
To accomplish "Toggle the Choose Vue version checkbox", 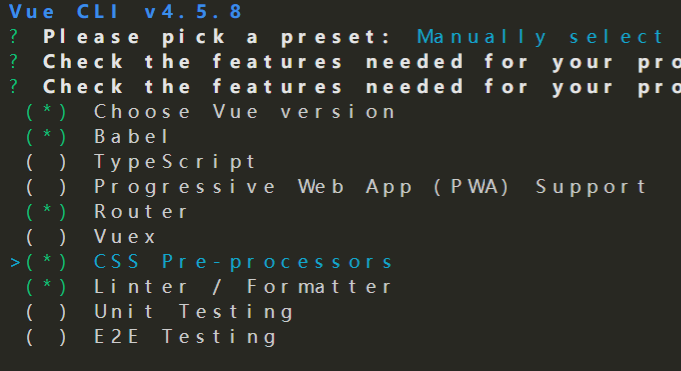I will coord(46,112).
